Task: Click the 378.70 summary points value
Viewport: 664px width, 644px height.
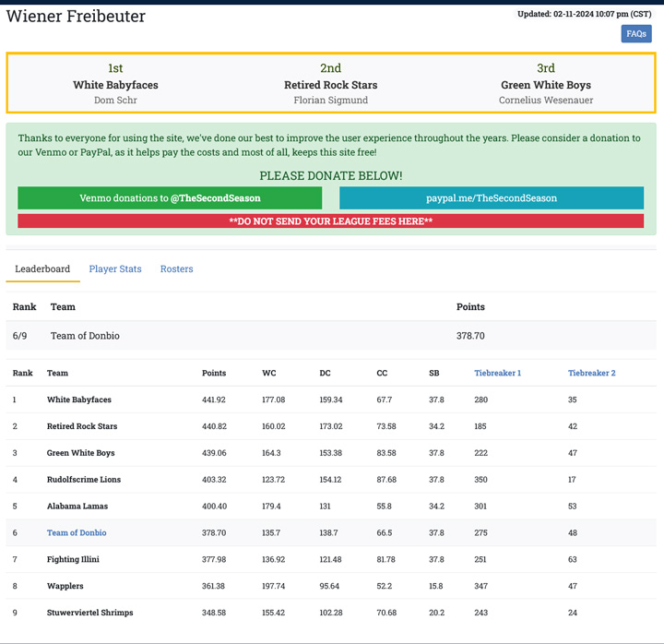Action: point(470,336)
